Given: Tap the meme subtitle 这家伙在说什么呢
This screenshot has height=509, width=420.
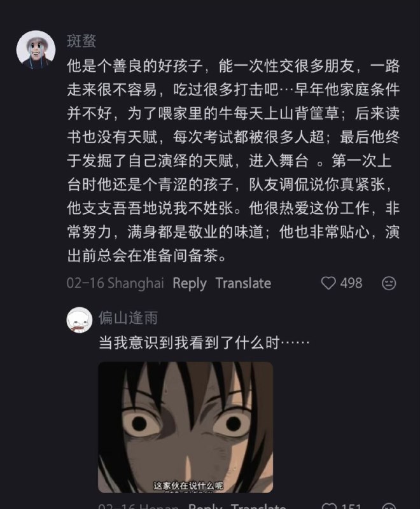Looking at the screenshot, I should click(x=188, y=486).
